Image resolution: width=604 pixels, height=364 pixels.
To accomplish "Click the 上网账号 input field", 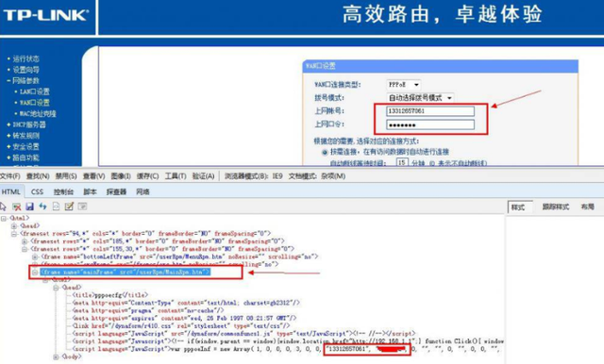I will pos(430,111).
